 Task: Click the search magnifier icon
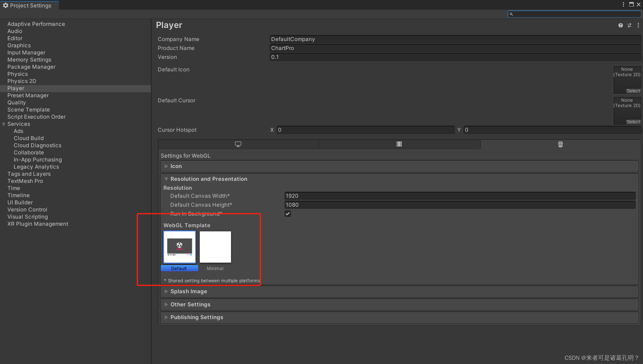click(x=511, y=14)
